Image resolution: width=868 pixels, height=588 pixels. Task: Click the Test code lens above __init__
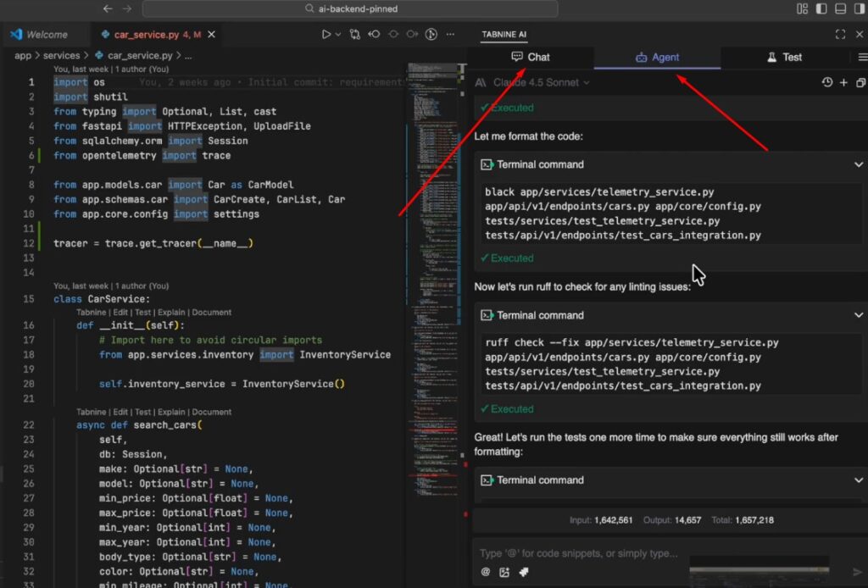pos(142,312)
